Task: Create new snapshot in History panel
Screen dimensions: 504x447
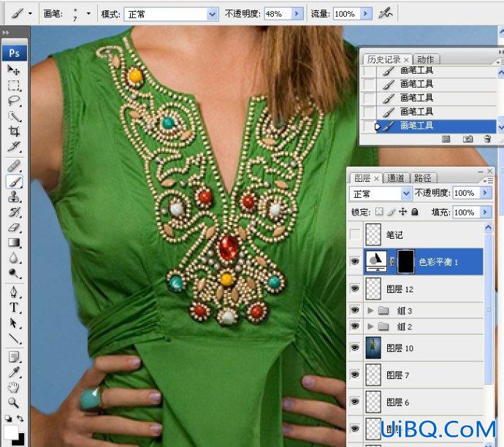Action: click(467, 139)
